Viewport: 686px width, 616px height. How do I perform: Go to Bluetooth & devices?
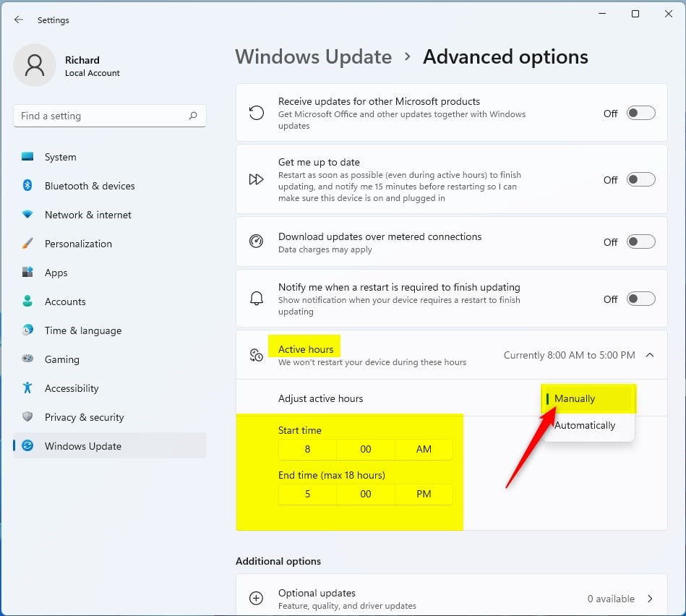coord(110,186)
